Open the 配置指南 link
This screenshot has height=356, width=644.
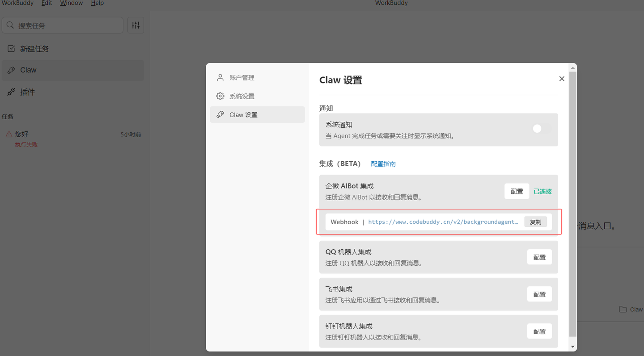click(x=383, y=164)
